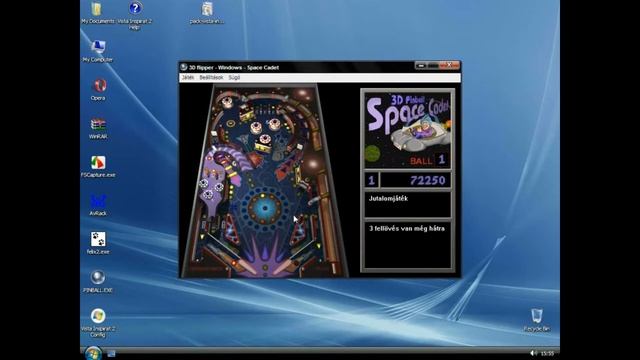Click the Jutalomjáték message text

pyautogui.click(x=388, y=199)
